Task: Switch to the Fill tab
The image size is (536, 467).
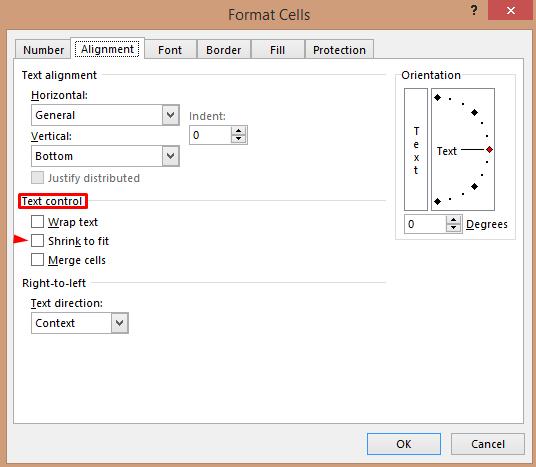Action: 277,50
